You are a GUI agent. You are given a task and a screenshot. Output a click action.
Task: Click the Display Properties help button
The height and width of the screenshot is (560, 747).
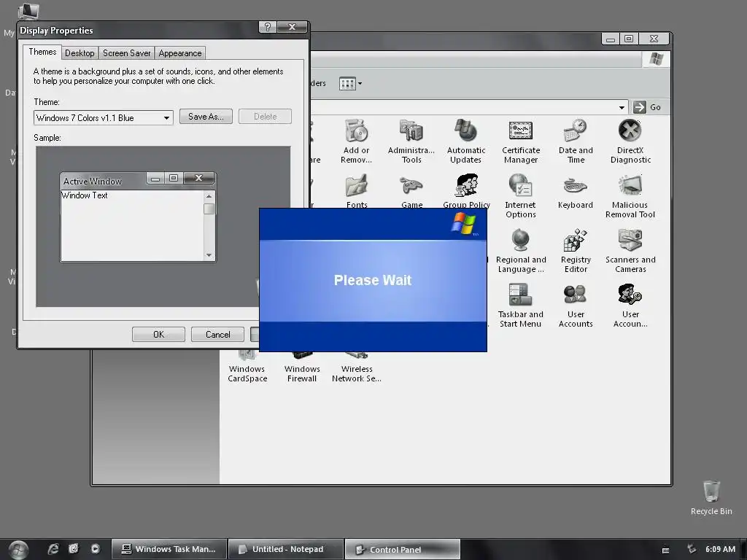267,27
